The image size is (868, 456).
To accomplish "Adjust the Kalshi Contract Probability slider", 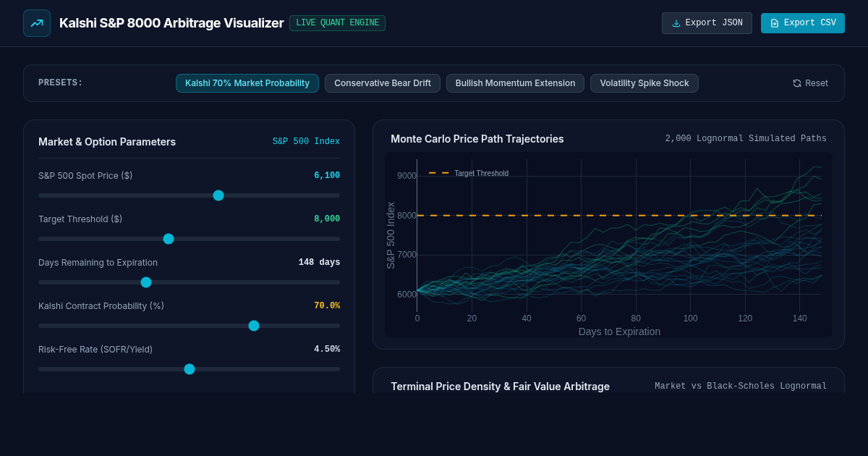I will [x=189, y=326].
